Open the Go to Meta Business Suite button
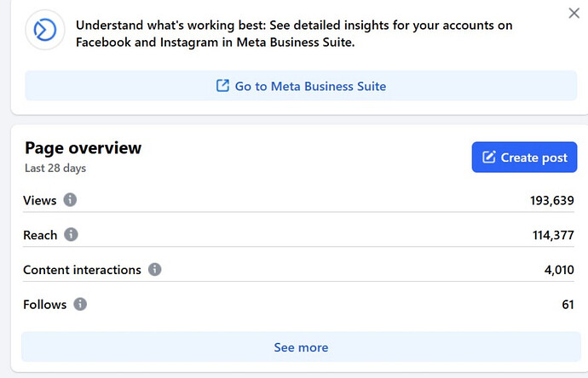Viewport: 588px width, 378px height. click(x=301, y=86)
